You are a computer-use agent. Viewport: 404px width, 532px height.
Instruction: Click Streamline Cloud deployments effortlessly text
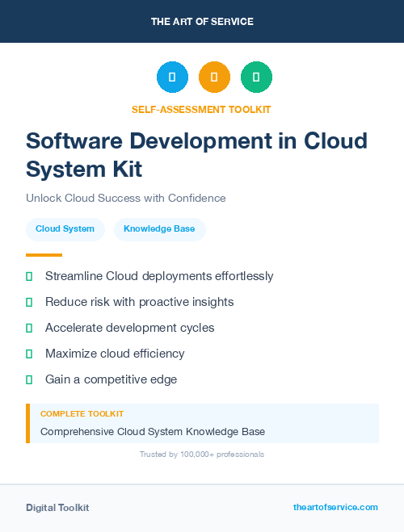click(x=159, y=276)
